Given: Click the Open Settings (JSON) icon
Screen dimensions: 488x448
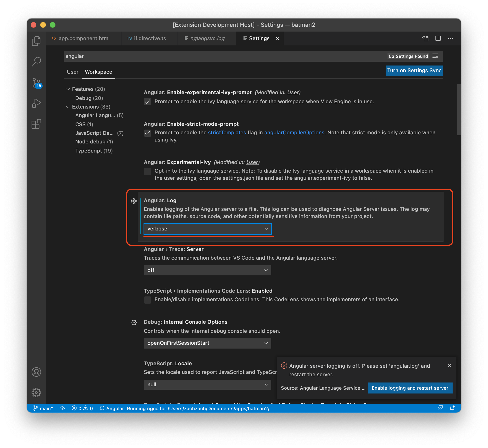Looking at the screenshot, I should click(425, 38).
